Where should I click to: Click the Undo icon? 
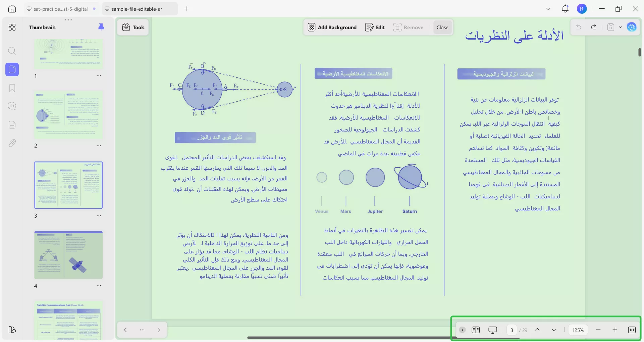tap(579, 27)
